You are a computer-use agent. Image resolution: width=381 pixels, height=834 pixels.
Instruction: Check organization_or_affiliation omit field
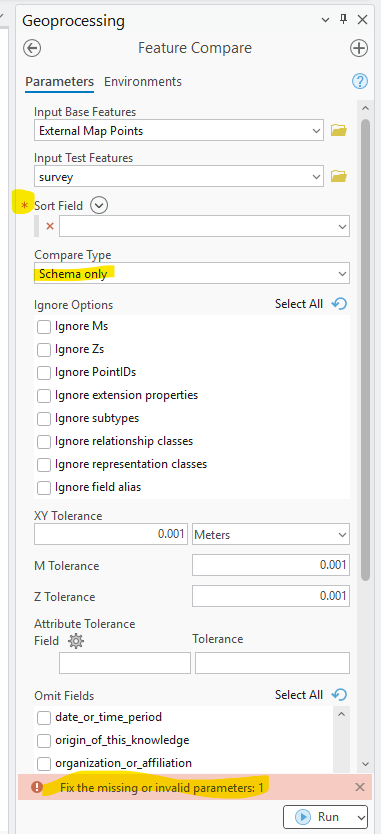(44, 763)
